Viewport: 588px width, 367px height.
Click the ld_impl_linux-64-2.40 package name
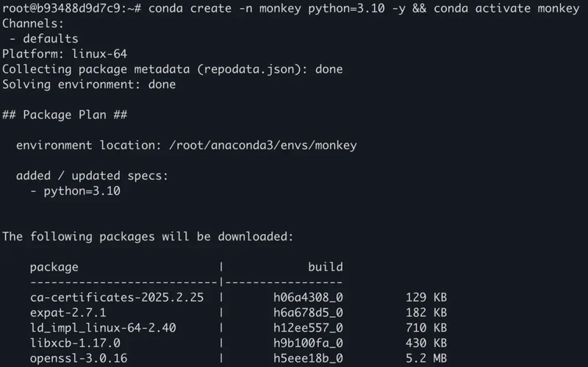coord(103,328)
